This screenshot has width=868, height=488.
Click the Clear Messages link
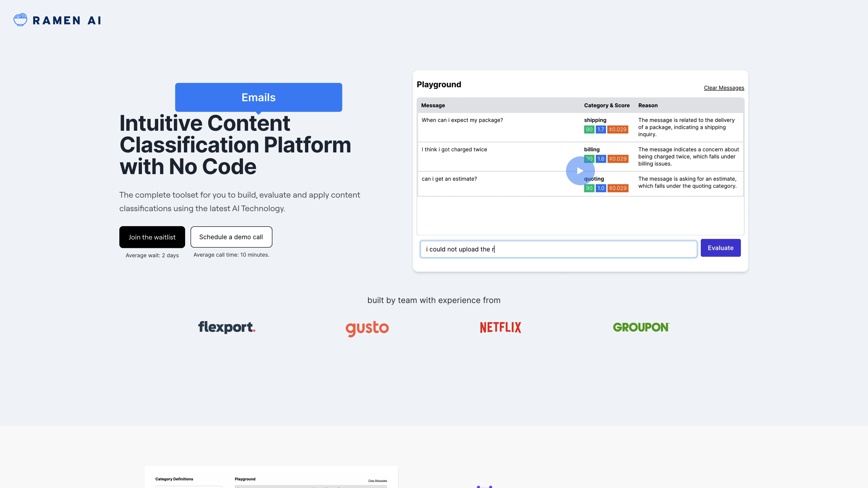pos(724,88)
